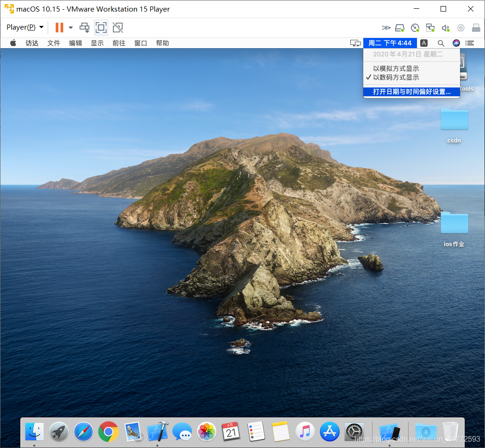Viewport: 485px width, 448px height.
Task: Choose 打开日期与时间偏好设置 menu entry
Action: click(x=411, y=92)
